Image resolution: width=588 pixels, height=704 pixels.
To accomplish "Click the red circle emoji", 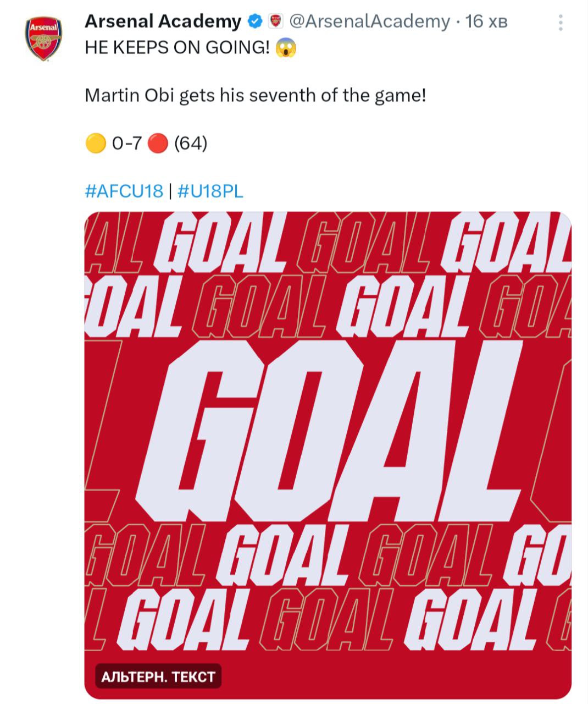I will (x=158, y=144).
